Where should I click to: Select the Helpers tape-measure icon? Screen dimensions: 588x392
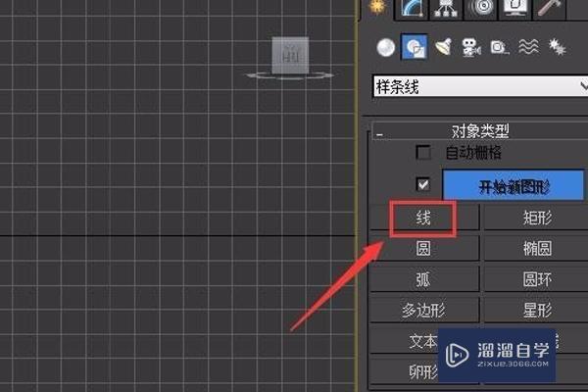pyautogui.click(x=499, y=48)
